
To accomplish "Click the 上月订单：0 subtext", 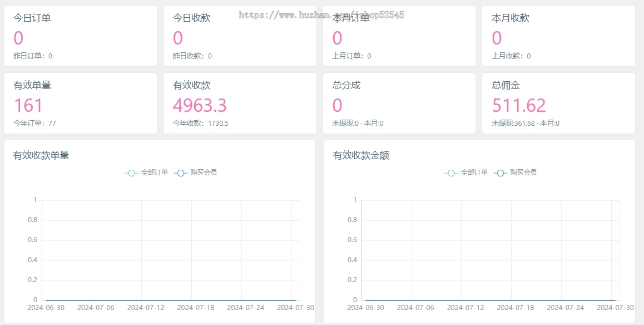I will pyautogui.click(x=351, y=56).
